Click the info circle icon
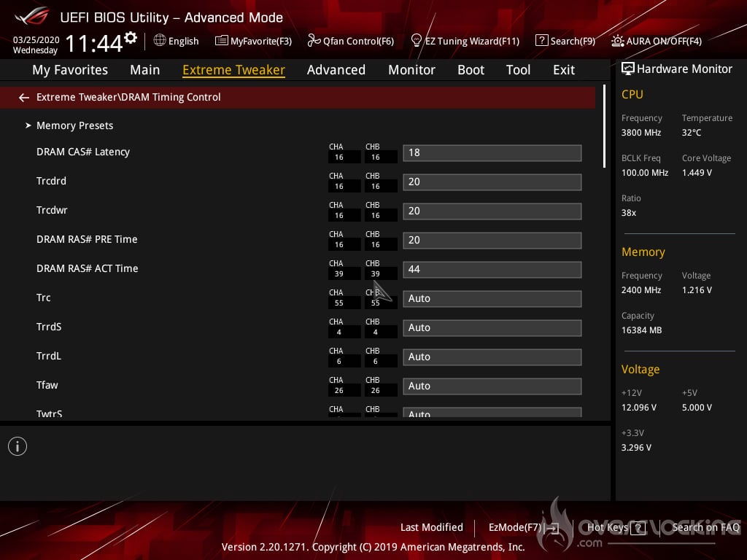The width and height of the screenshot is (747, 560). tap(18, 446)
